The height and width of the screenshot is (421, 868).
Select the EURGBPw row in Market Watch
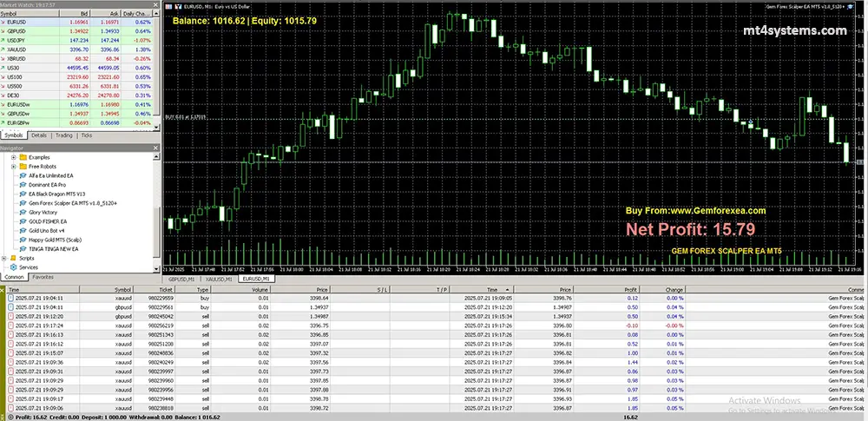[76, 122]
